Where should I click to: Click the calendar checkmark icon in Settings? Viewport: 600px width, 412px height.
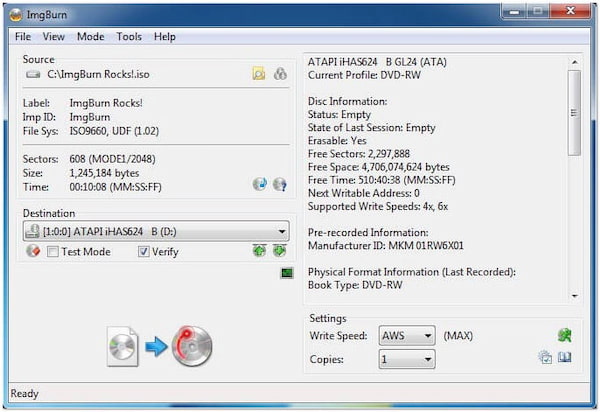point(545,358)
